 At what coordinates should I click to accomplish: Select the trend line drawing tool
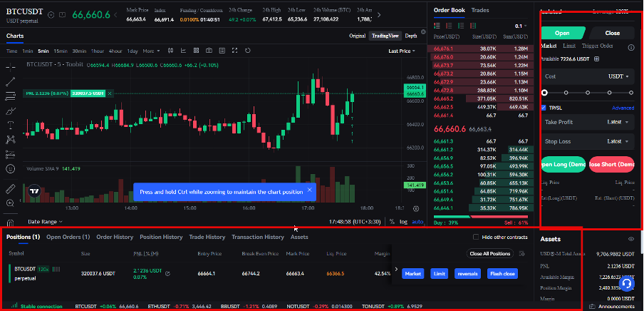pos(11,81)
